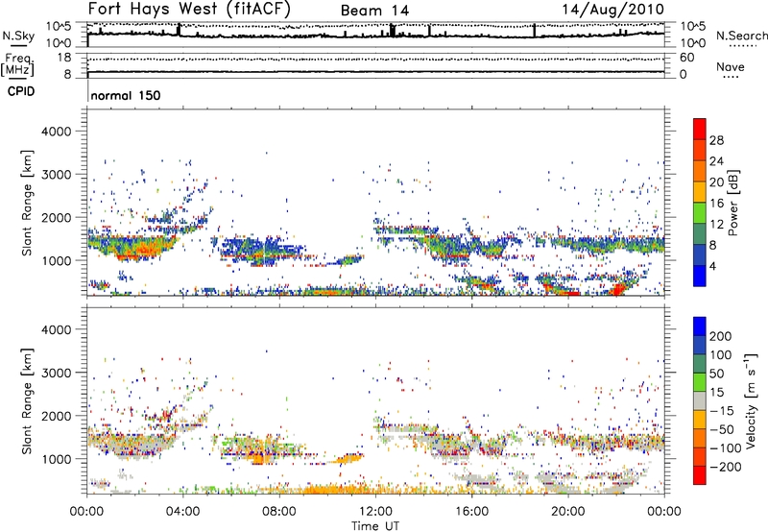Click the '50' velocity colorbar tick

coord(716,374)
